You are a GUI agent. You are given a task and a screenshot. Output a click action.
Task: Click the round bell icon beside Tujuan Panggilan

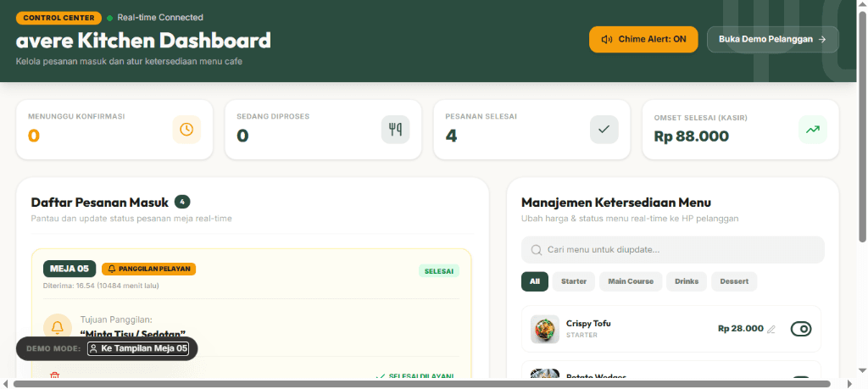pos(58,328)
